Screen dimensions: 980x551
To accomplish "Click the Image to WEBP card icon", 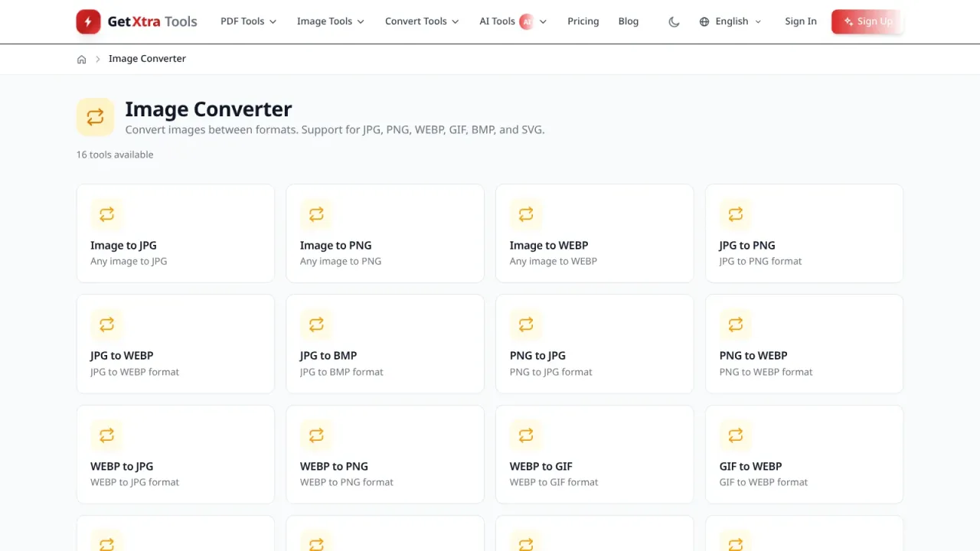I will coord(526,214).
